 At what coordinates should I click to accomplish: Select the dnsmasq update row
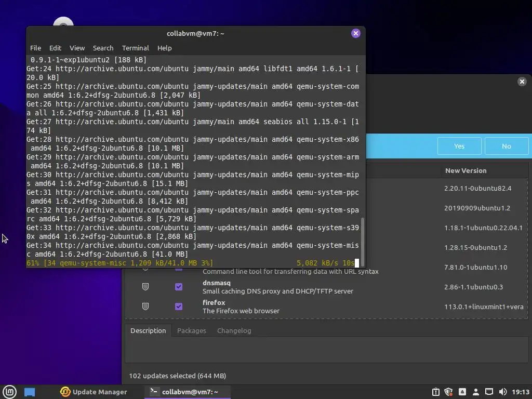(326, 287)
